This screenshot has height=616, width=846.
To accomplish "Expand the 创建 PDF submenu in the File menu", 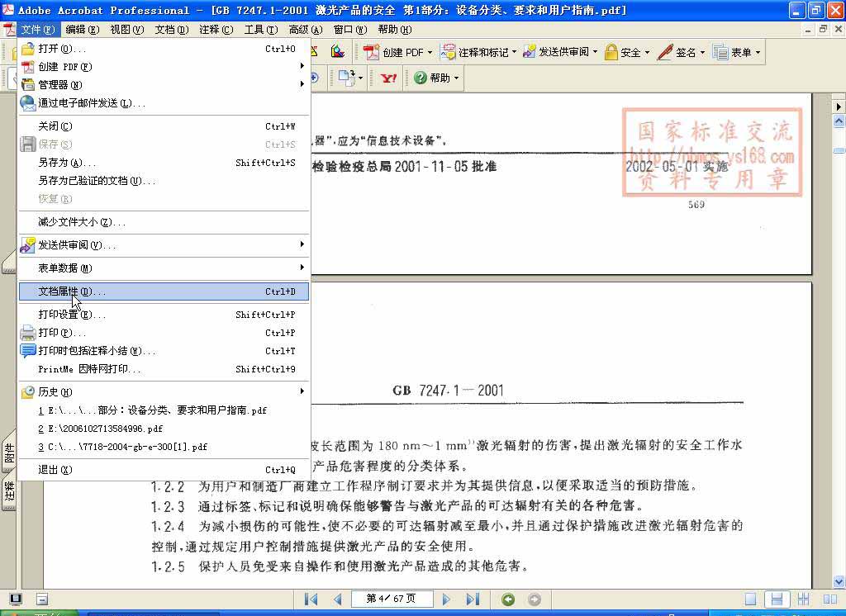I will click(164, 66).
